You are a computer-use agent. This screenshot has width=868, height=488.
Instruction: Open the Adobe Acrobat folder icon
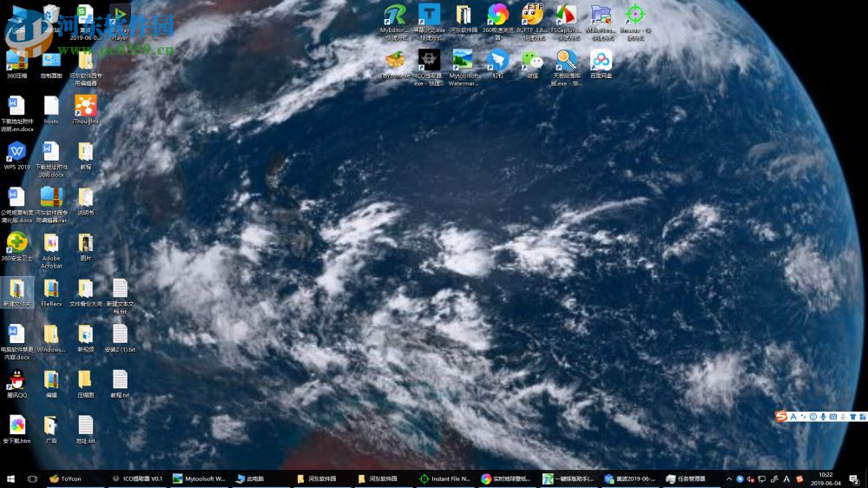coord(51,251)
